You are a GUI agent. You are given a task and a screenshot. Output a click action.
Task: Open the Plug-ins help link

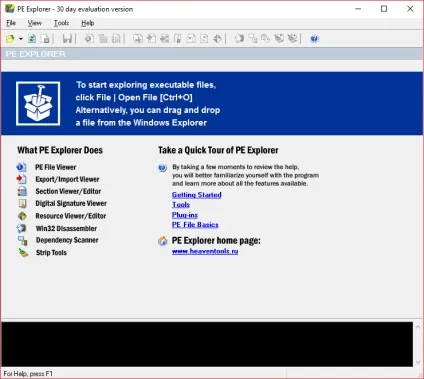tap(185, 215)
